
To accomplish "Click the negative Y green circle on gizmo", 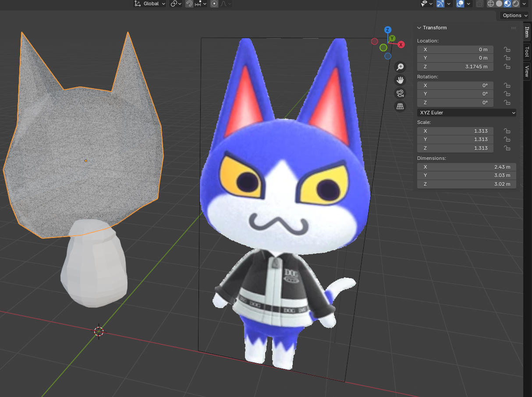I will coord(383,47).
